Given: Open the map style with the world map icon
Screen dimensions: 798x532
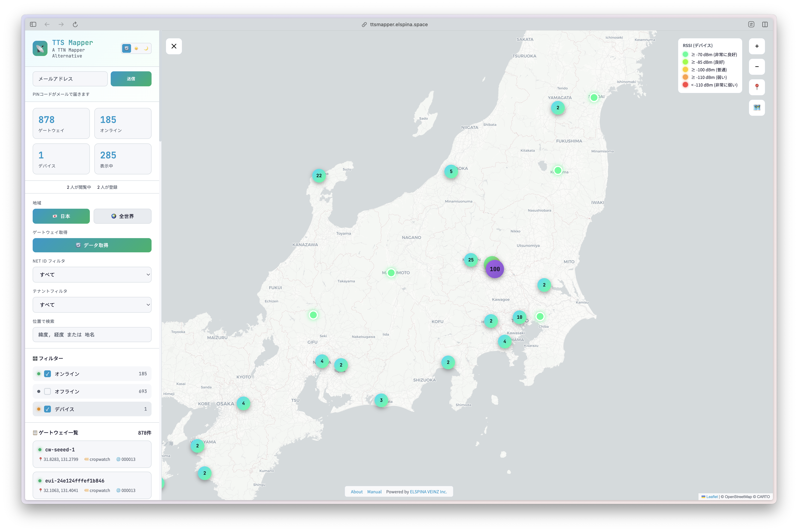Looking at the screenshot, I should coord(757,108).
